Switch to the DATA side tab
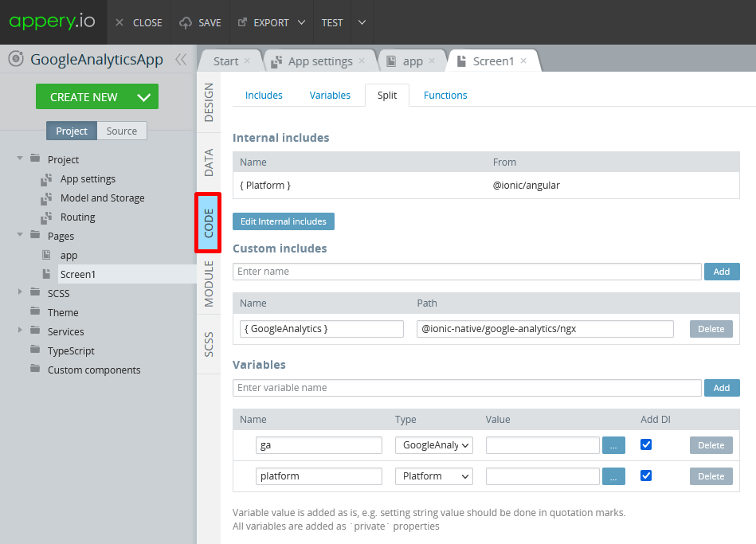 (209, 162)
